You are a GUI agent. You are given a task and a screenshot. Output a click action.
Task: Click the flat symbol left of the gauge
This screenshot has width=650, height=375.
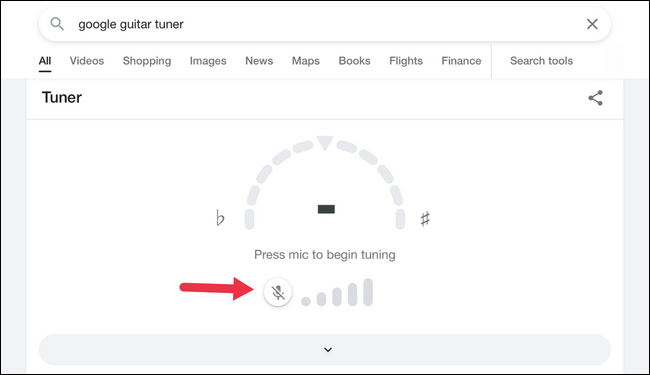pos(220,218)
